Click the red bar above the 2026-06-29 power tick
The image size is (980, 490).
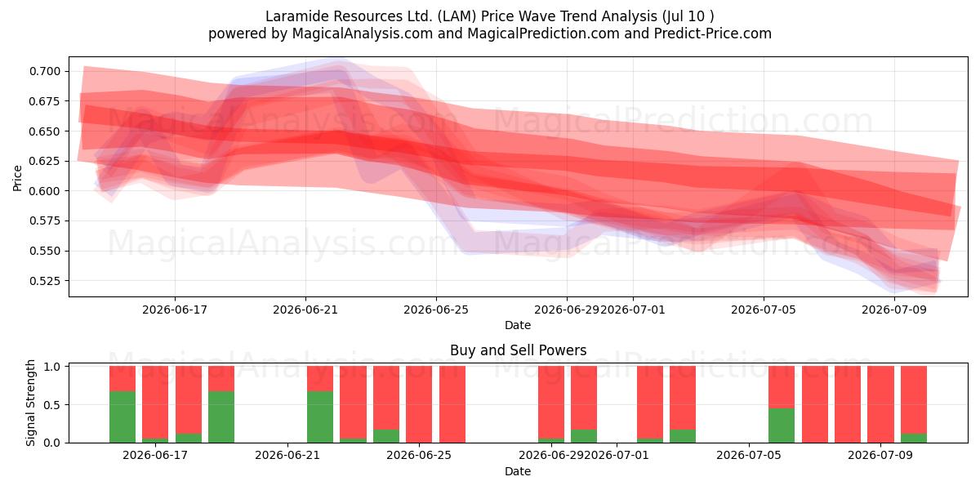(x=551, y=403)
